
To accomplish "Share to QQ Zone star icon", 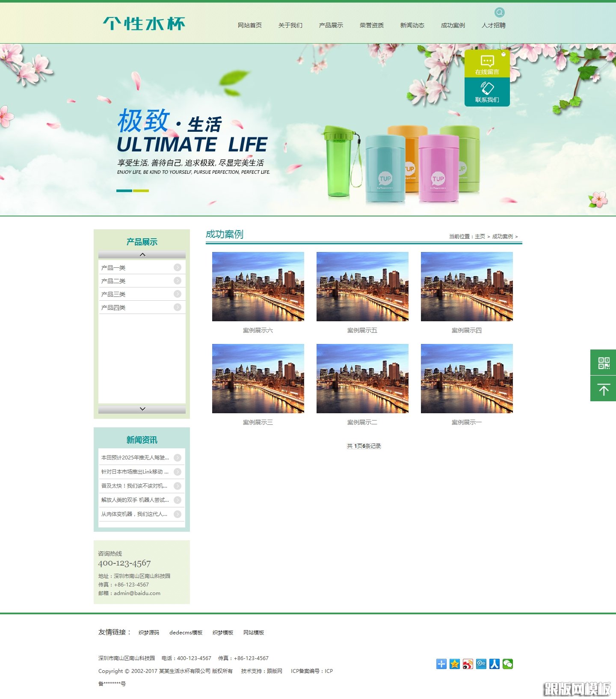I will (455, 664).
